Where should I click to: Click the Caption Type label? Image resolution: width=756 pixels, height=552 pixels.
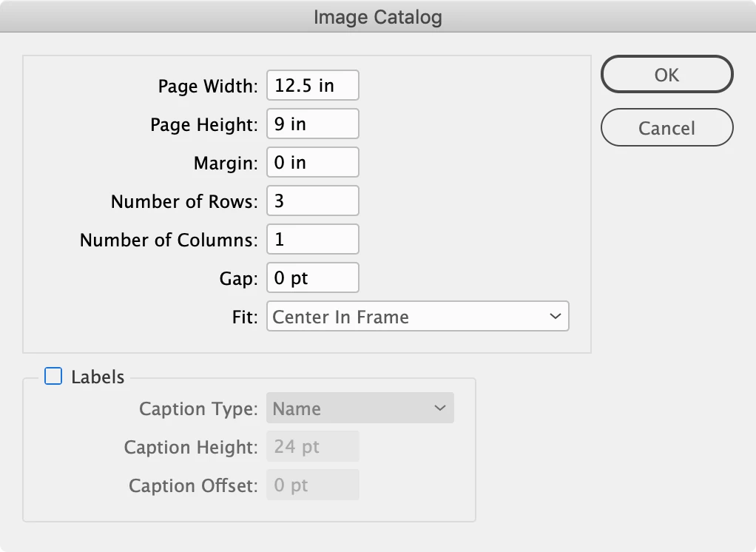point(198,409)
